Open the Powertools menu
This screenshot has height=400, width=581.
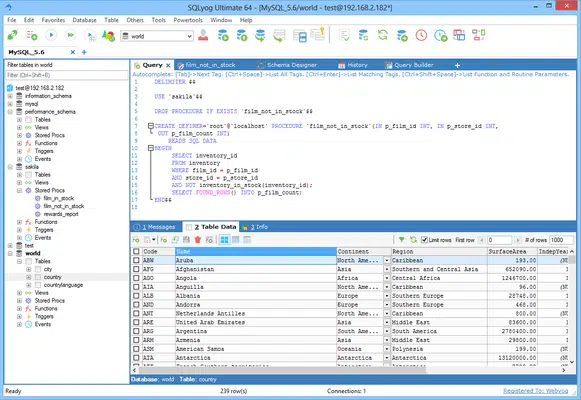[x=188, y=20]
